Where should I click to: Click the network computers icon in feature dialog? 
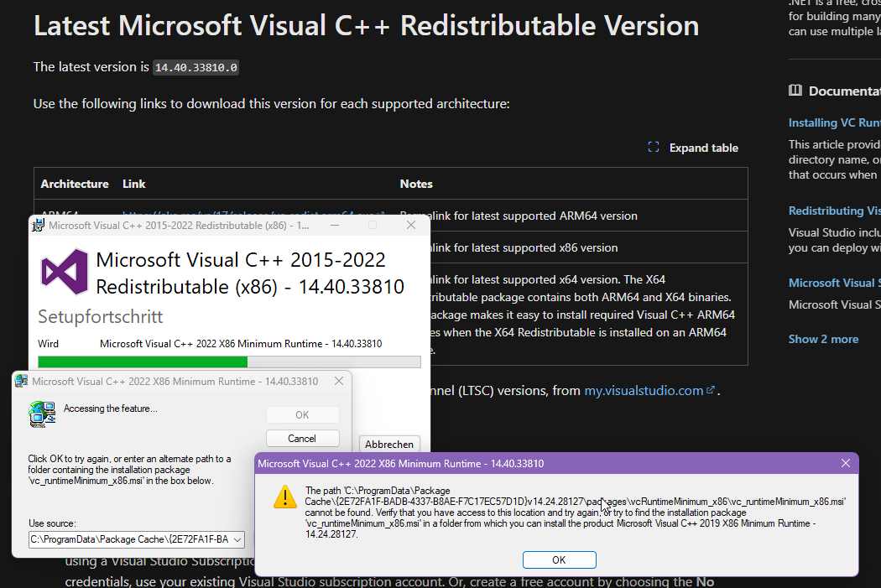click(42, 414)
